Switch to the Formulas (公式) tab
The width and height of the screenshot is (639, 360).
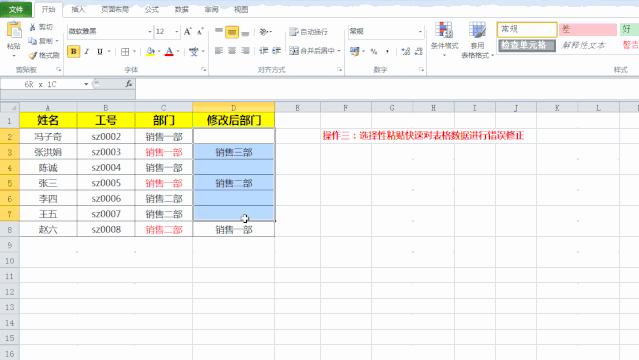pos(152,9)
